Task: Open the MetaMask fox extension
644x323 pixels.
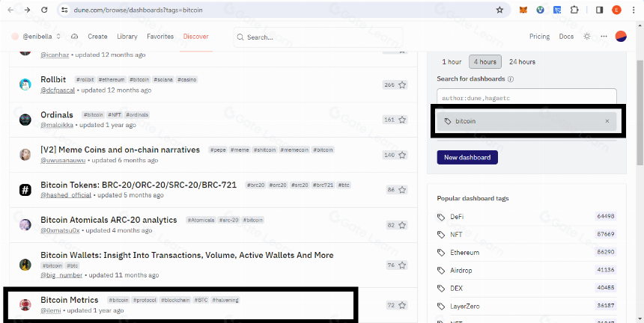Action: [x=523, y=10]
